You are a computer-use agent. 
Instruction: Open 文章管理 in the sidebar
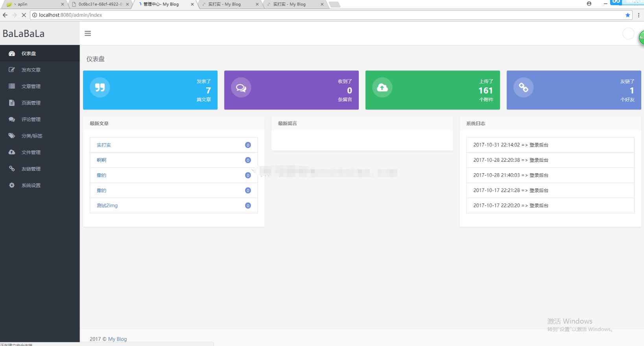(40, 86)
